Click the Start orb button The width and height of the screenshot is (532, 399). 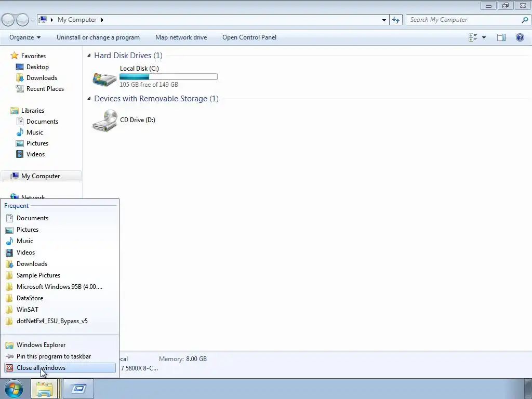click(14, 389)
